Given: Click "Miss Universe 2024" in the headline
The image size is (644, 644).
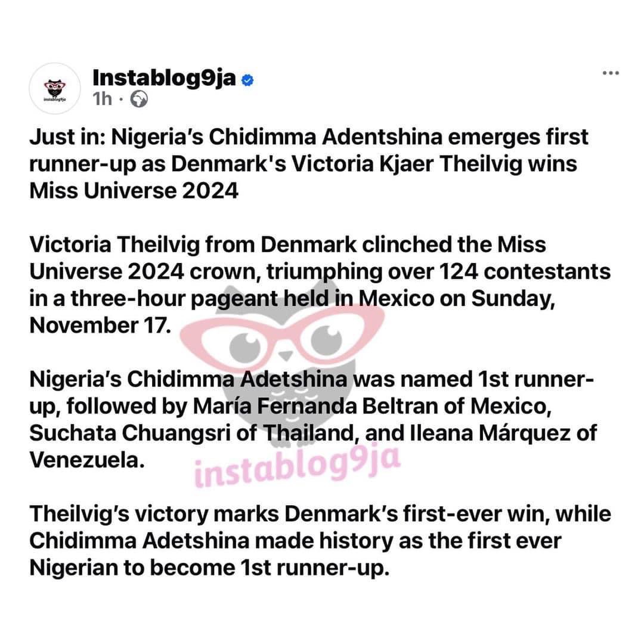Looking at the screenshot, I should [x=134, y=192].
